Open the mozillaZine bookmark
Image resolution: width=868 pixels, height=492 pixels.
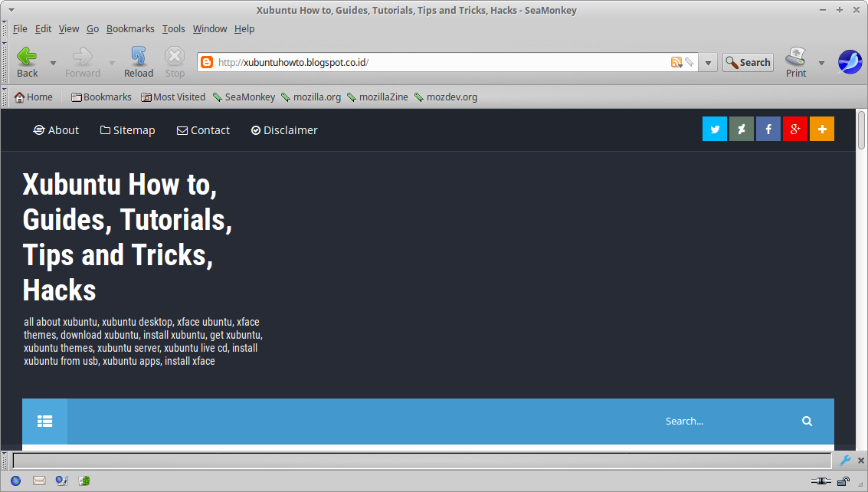(377, 97)
